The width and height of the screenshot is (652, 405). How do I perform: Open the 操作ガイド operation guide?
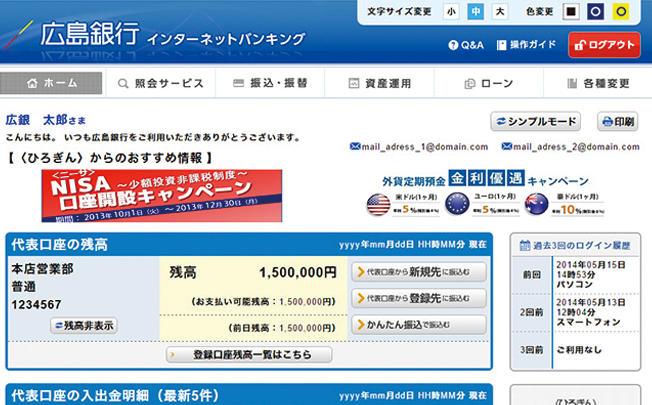(x=526, y=45)
